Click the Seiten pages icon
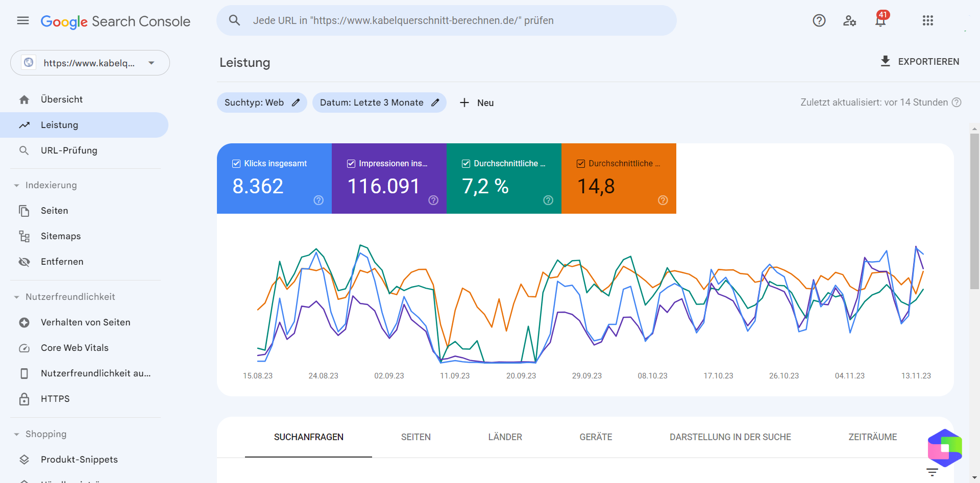The image size is (980, 483). click(24, 211)
